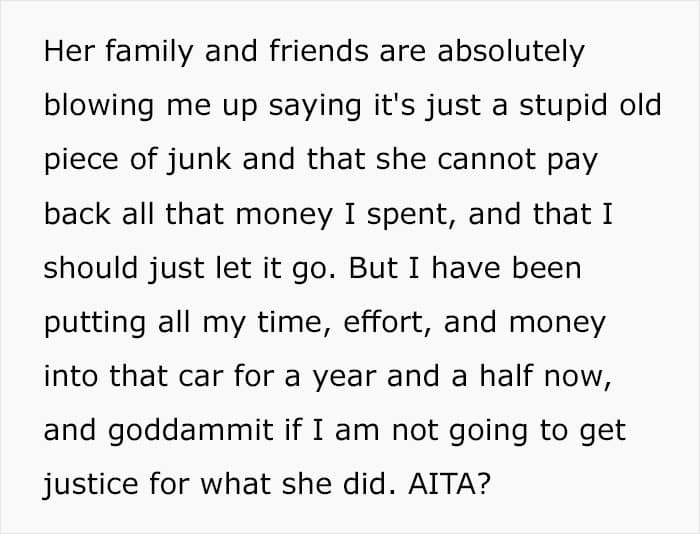The height and width of the screenshot is (534, 700).
Task: Click the words 'have been'
Action: point(506,268)
